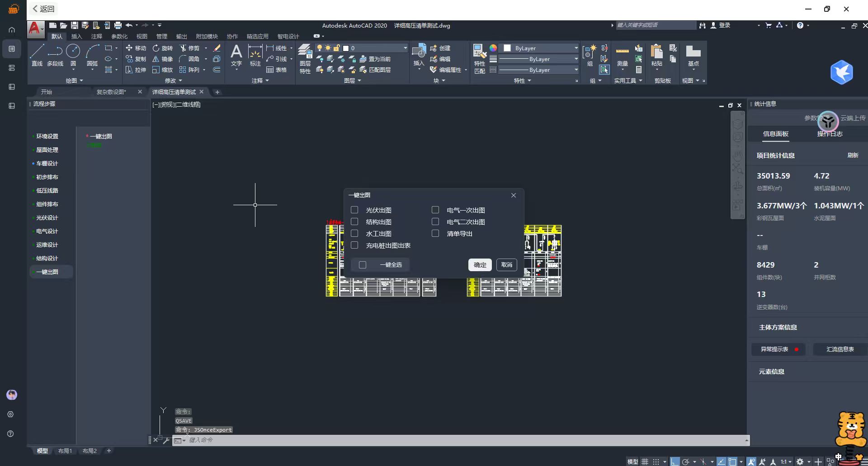Open the layer name dropdown list
Image resolution: width=868 pixels, height=466 pixels.
[405, 48]
